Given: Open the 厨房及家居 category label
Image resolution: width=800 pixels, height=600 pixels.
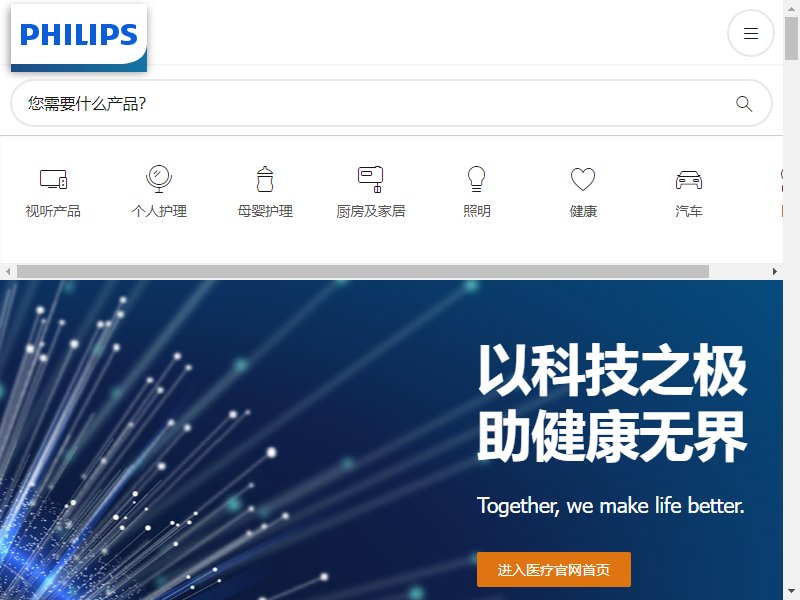Looking at the screenshot, I should coord(371,211).
